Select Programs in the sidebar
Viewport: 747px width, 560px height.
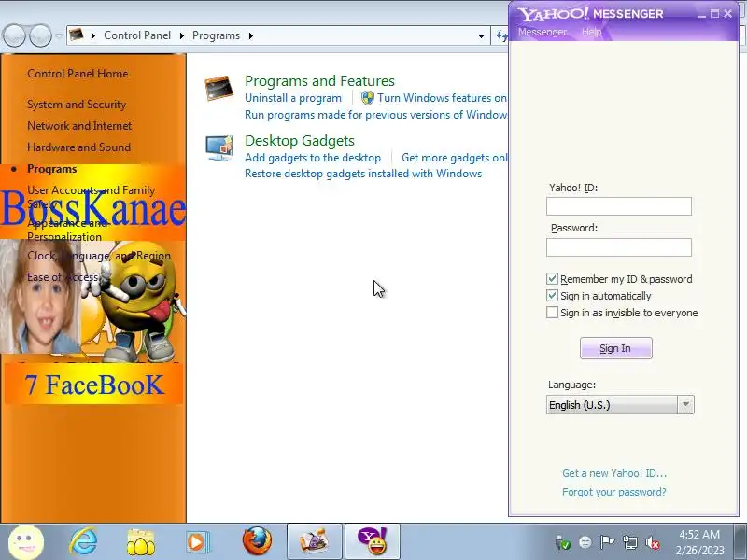tap(52, 169)
